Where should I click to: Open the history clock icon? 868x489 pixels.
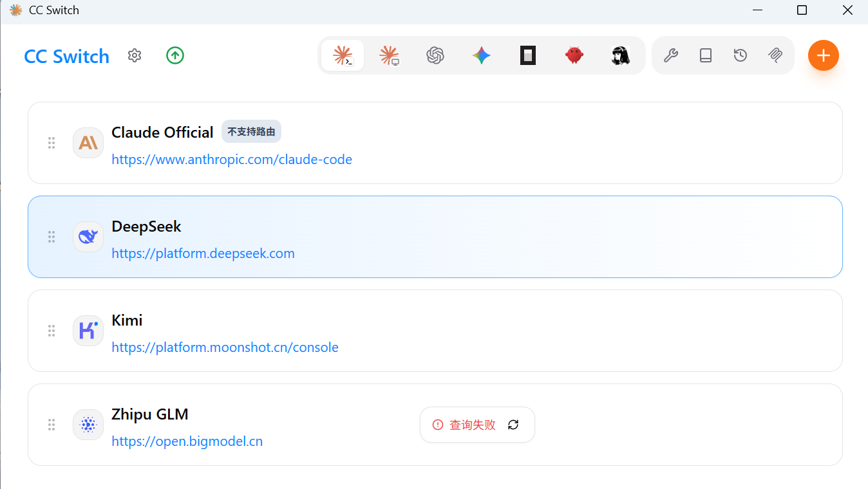pyautogui.click(x=741, y=56)
